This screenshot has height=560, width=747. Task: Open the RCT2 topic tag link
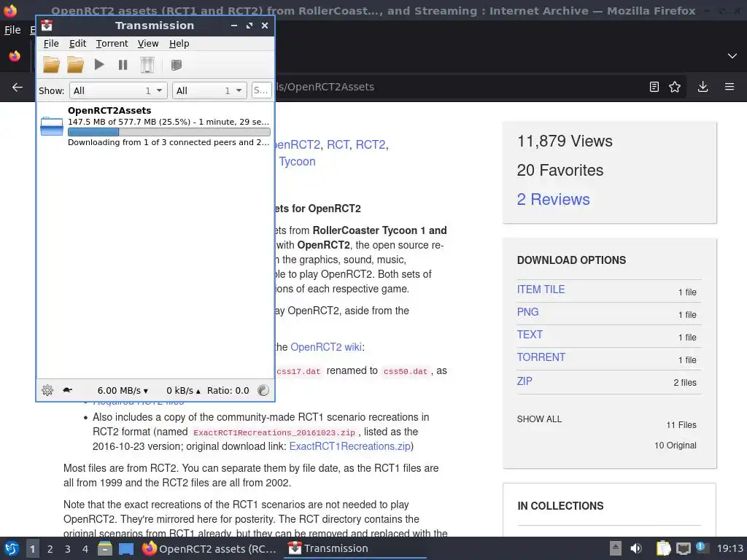370,144
